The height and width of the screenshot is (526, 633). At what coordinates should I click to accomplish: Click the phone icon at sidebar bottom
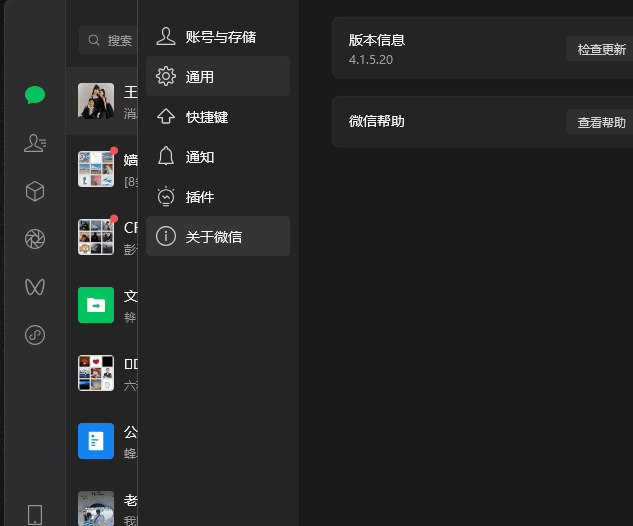coord(35,514)
